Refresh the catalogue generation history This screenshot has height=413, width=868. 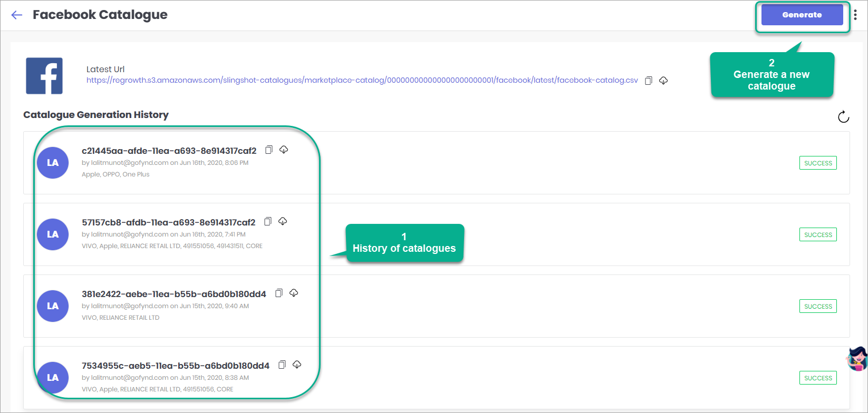[843, 116]
